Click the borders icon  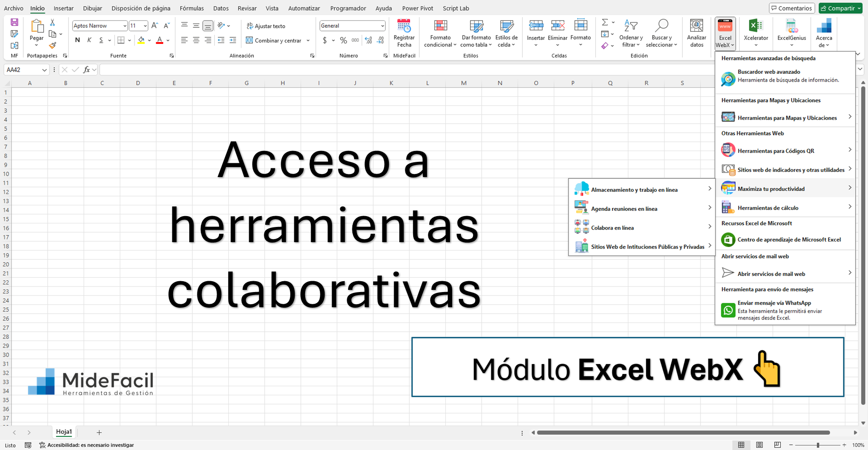tap(121, 40)
